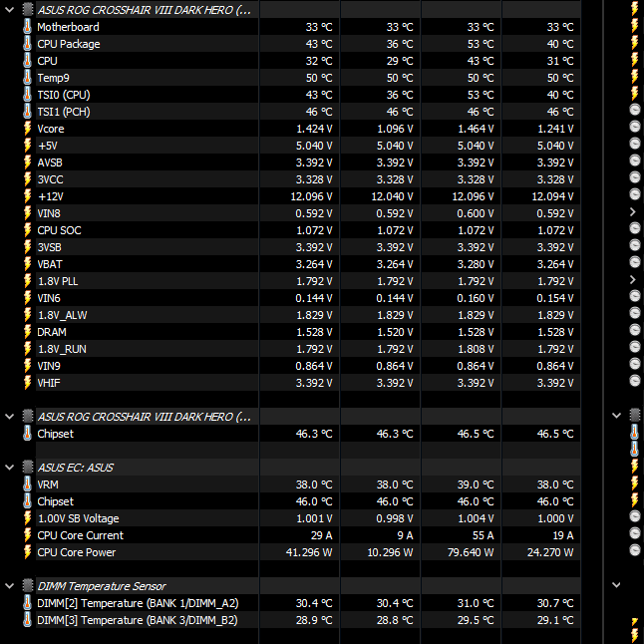Click the chip icon beside ASUS EC: ASUS
644x644 pixels.
[x=28, y=468]
